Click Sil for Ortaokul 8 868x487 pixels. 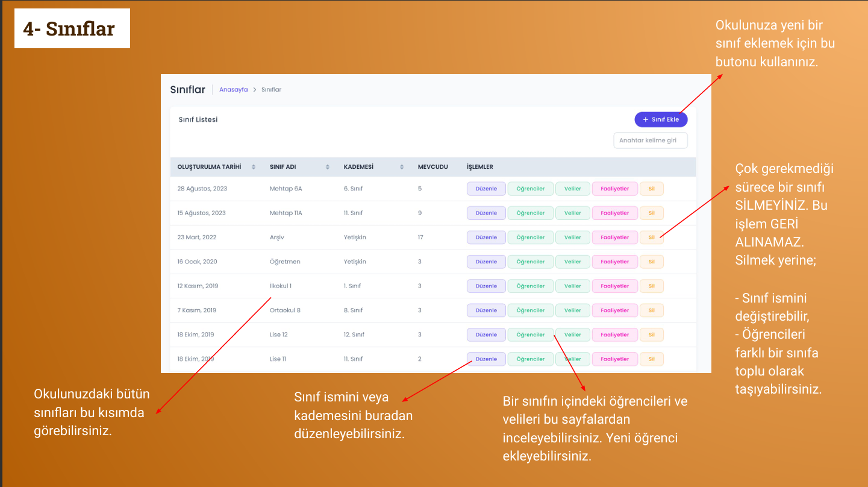click(651, 310)
